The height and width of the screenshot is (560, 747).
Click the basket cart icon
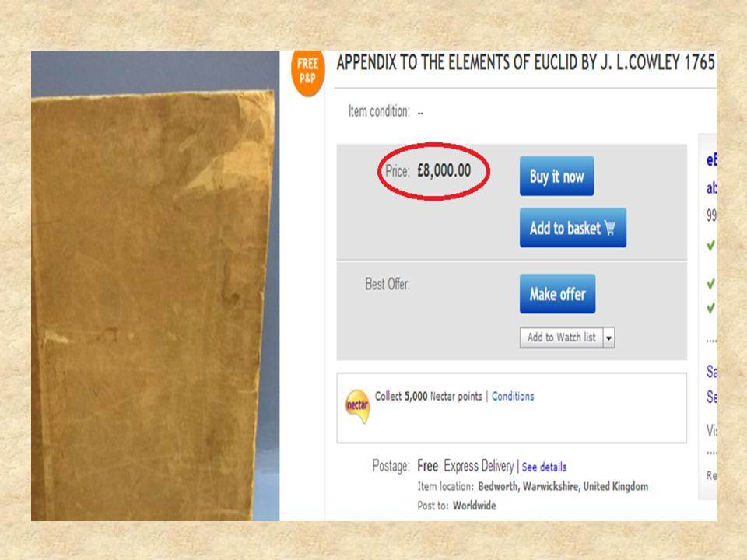[610, 228]
